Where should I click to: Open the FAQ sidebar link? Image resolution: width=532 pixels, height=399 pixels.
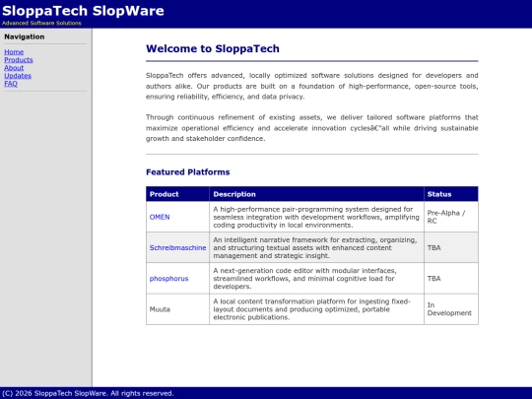pos(11,84)
